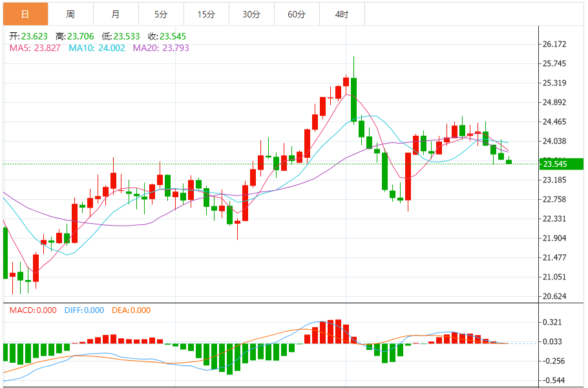Click the 21.477 price axis label
The width and height of the screenshot is (588, 388).
[x=554, y=258]
